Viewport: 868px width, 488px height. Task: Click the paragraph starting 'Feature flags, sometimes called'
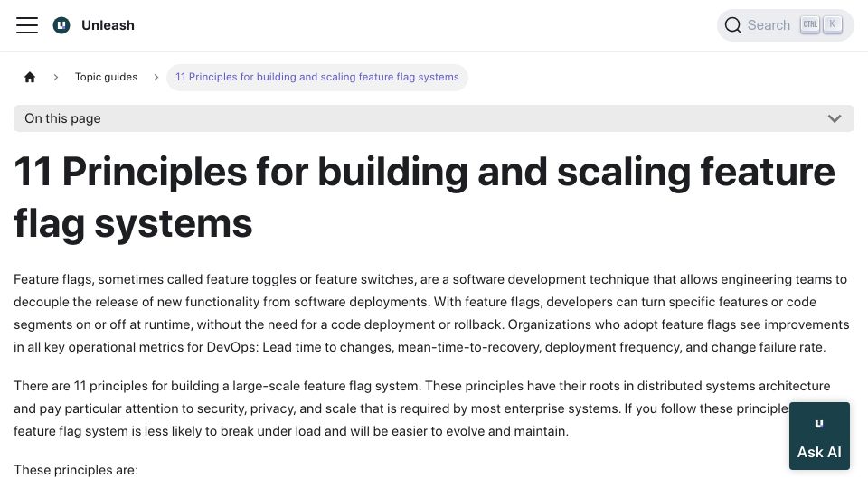(x=432, y=314)
